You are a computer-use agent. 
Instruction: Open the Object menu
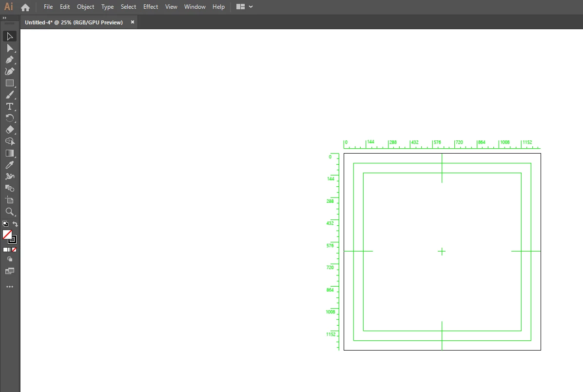tap(85, 7)
